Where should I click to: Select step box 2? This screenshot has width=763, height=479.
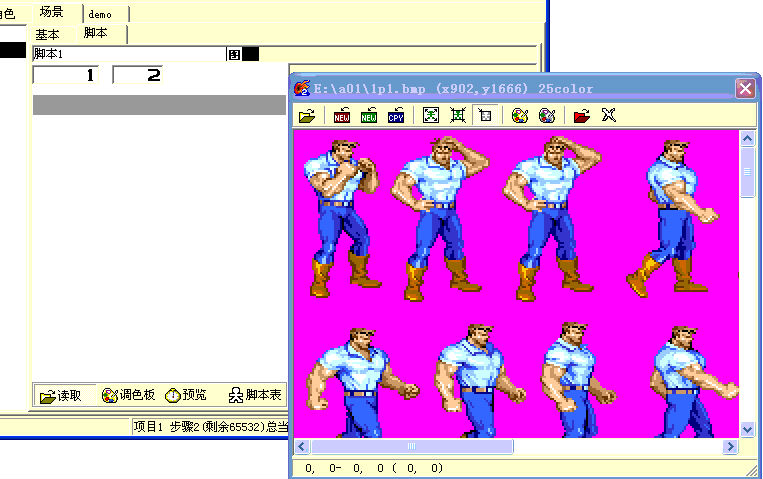pos(137,75)
